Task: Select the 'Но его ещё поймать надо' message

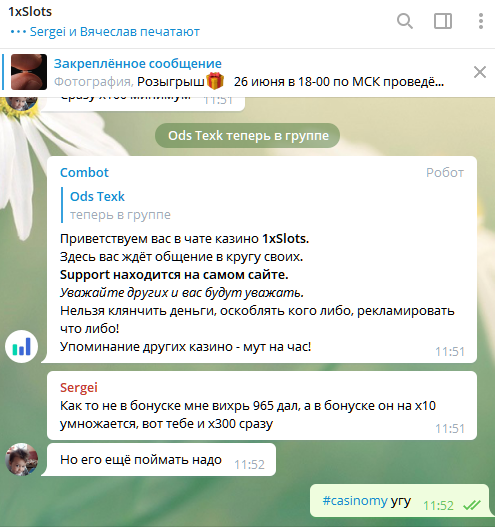Action: pos(161,460)
